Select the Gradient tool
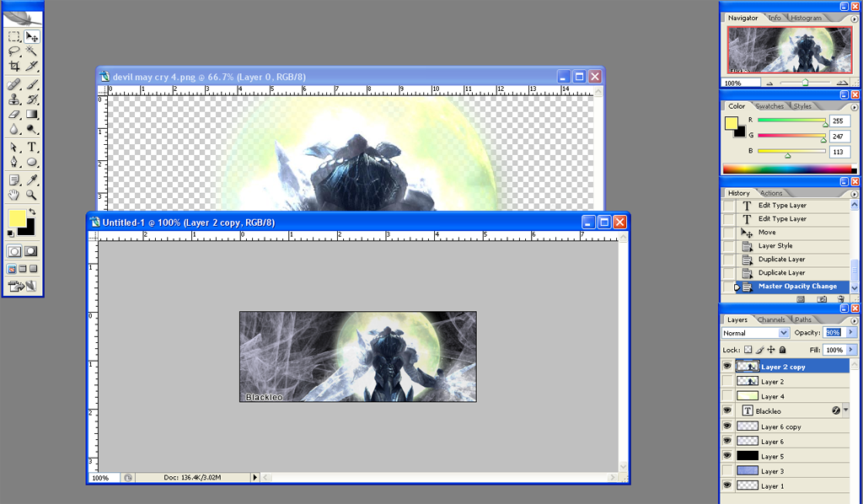 (31, 115)
